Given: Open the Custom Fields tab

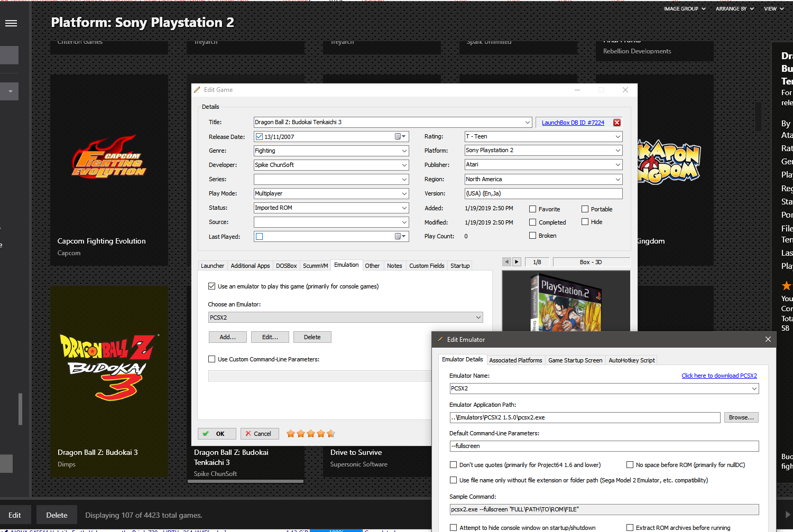Looking at the screenshot, I should pyautogui.click(x=427, y=266).
